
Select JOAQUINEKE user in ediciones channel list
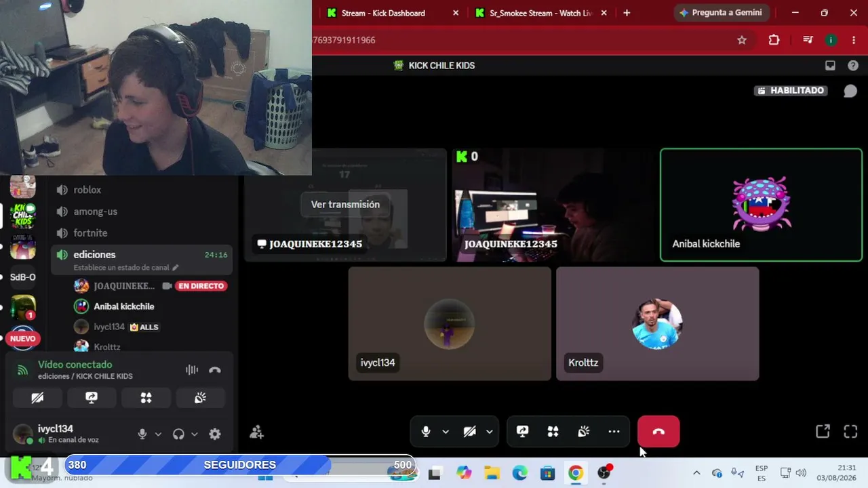(124, 286)
